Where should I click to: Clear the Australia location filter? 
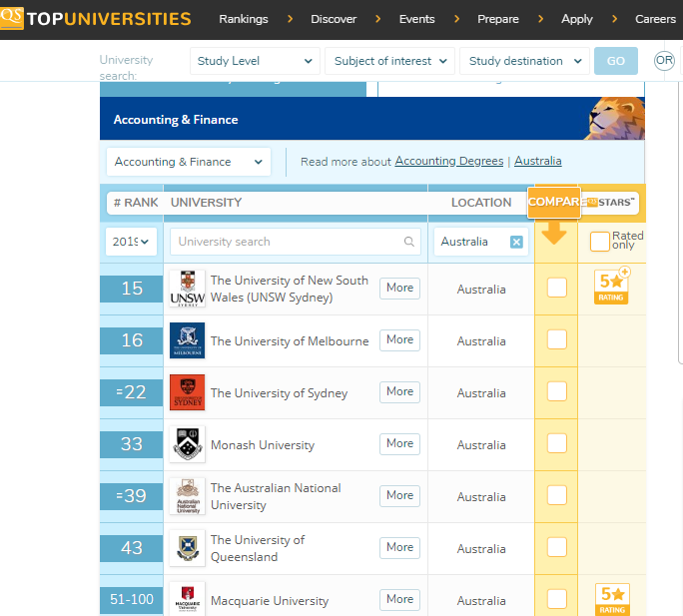516,242
